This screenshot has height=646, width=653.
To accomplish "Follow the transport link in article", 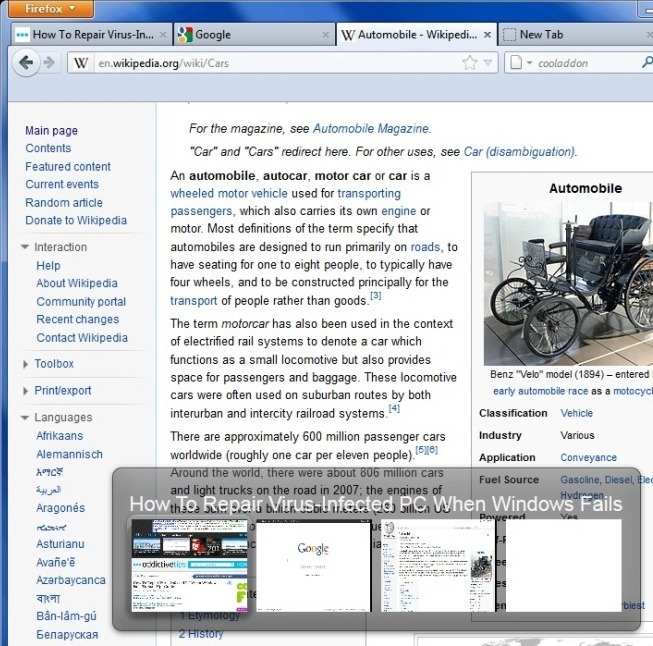I will click(x=193, y=300).
